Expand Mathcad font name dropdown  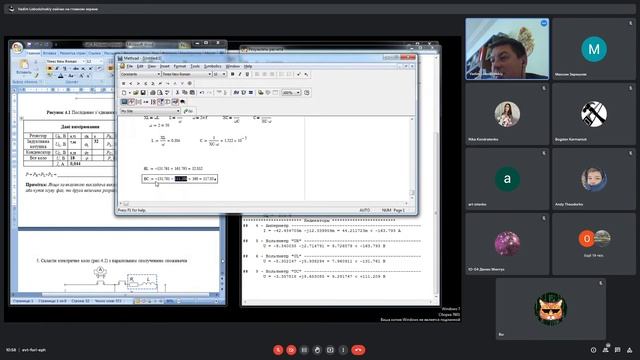pos(209,74)
